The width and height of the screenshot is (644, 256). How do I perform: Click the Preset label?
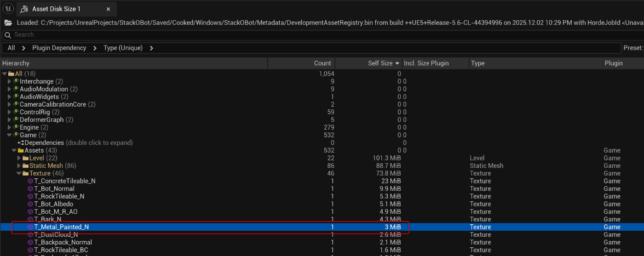click(633, 48)
